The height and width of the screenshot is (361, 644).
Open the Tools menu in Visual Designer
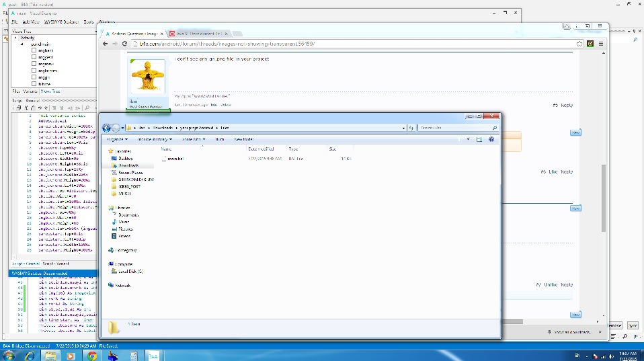pyautogui.click(x=89, y=22)
